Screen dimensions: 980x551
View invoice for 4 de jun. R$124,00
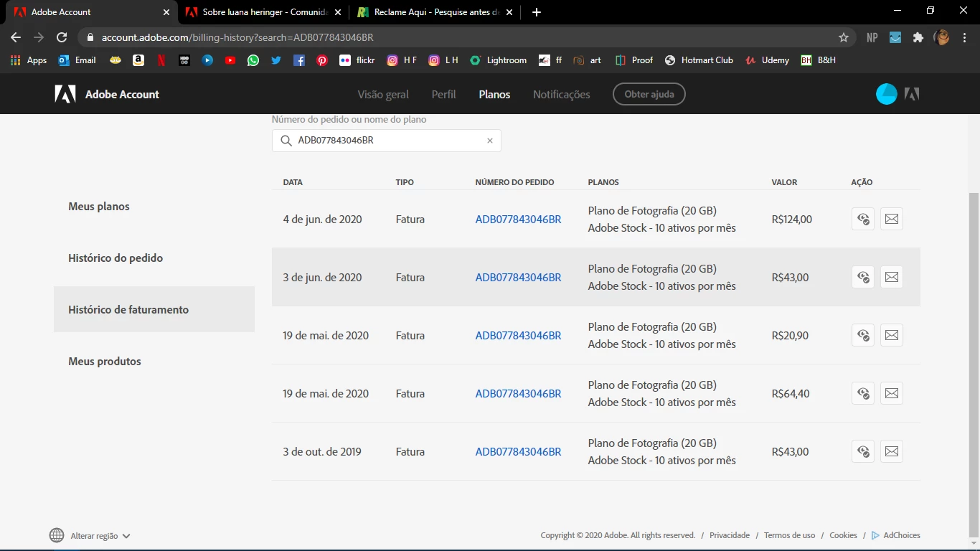tap(863, 220)
